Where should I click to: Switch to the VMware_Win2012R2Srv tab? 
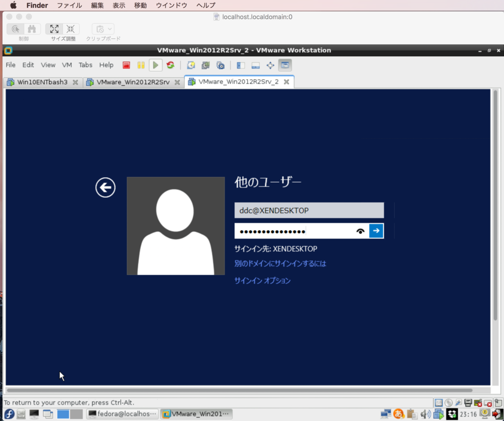pyautogui.click(x=133, y=82)
